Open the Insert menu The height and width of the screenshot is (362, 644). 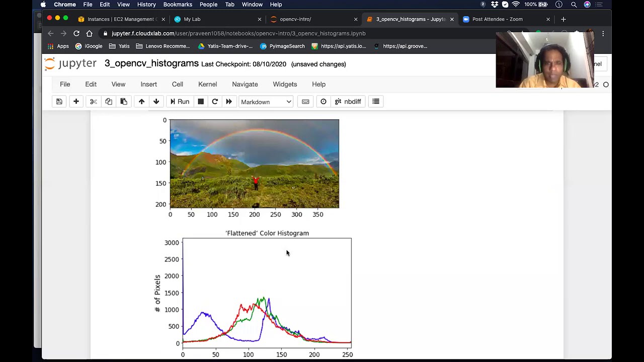[149, 84]
